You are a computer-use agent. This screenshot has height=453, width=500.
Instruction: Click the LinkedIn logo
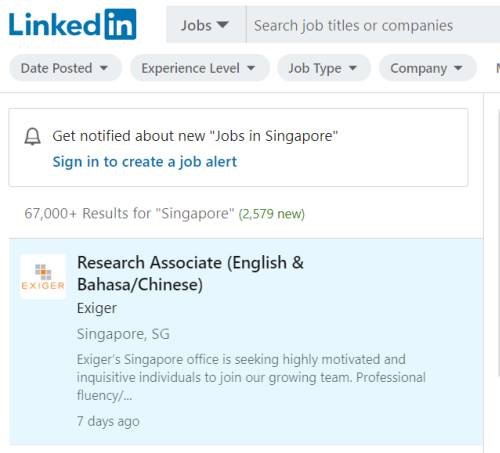click(x=72, y=24)
